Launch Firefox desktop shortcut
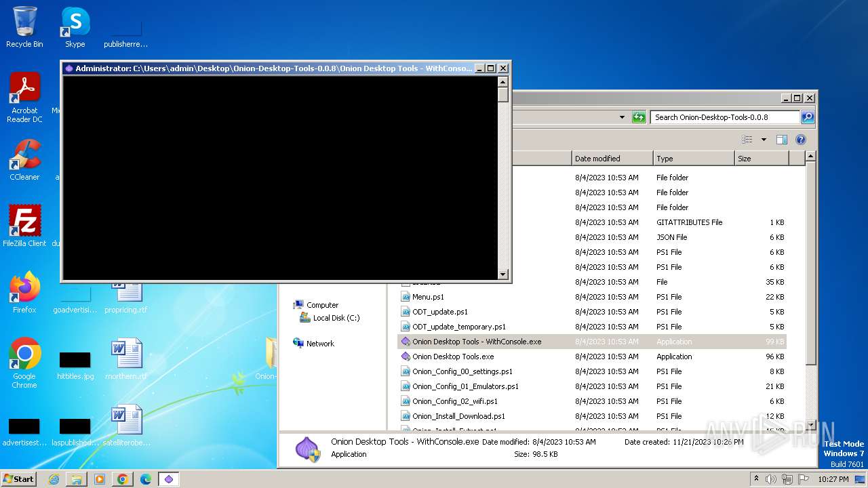The height and width of the screenshot is (488, 868). point(24,292)
